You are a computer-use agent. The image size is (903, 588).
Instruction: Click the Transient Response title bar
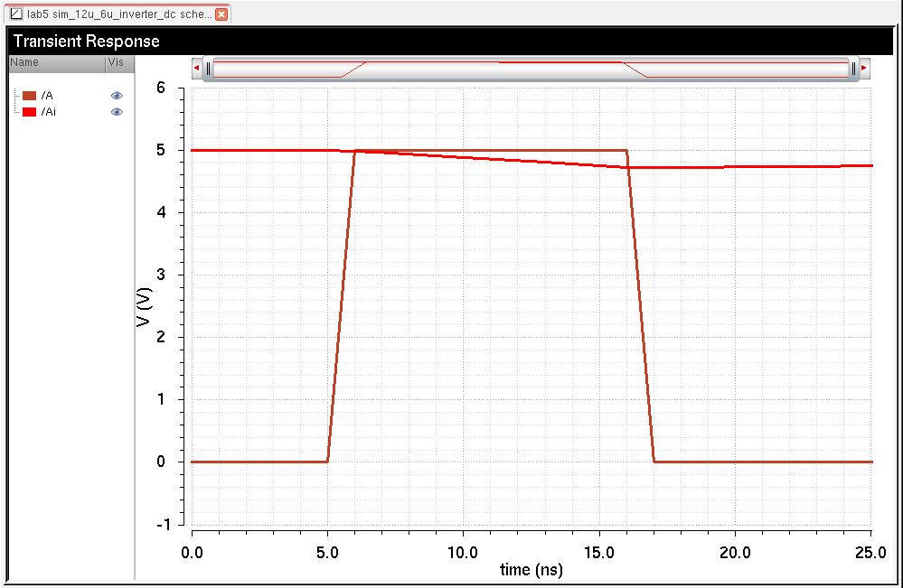[x=452, y=42]
